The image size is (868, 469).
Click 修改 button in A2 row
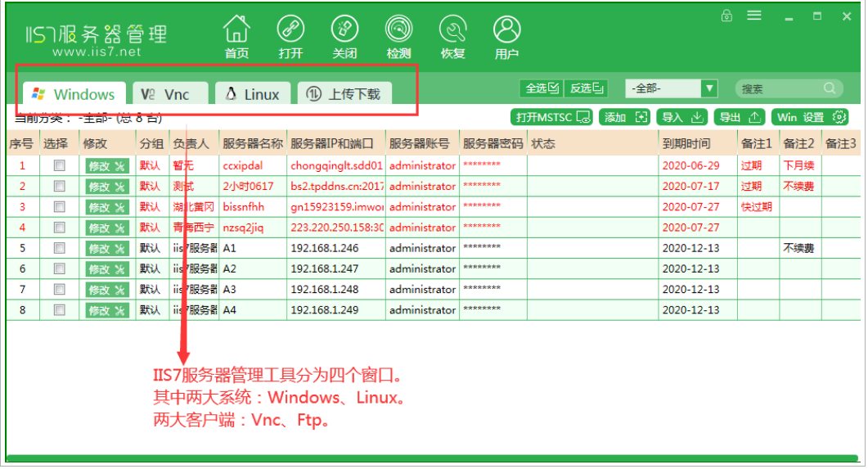pos(107,269)
